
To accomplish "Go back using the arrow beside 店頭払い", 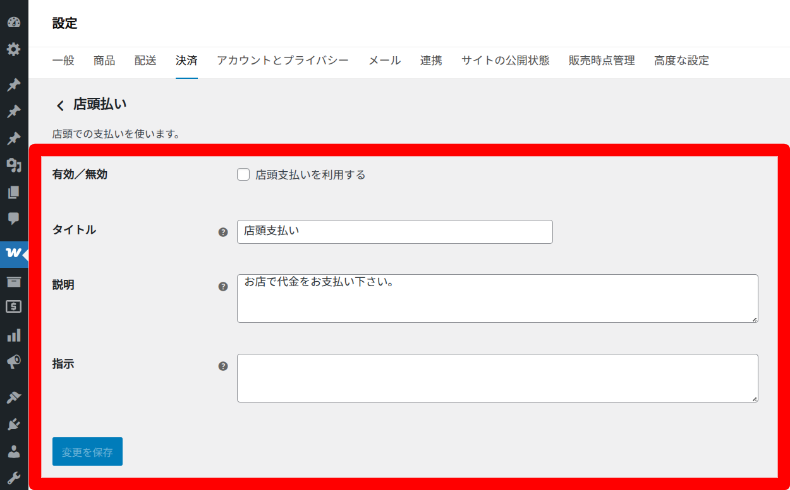I will [60, 105].
